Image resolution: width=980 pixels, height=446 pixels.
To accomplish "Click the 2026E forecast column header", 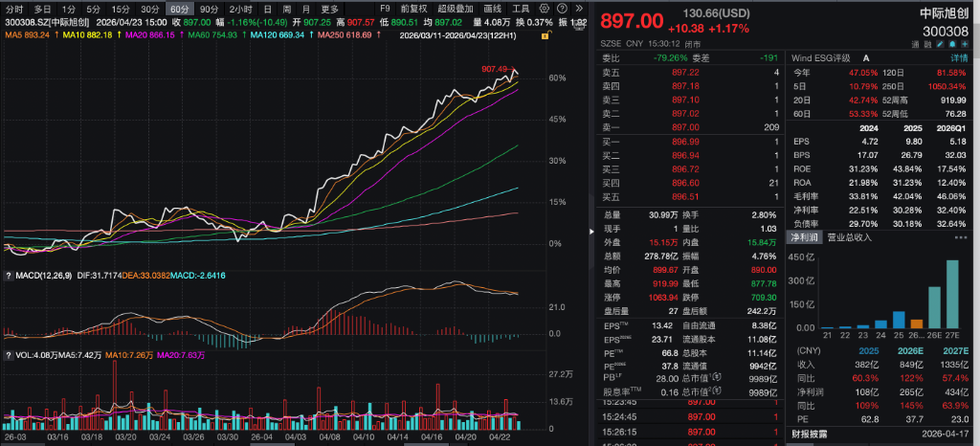I will pos(909,349).
